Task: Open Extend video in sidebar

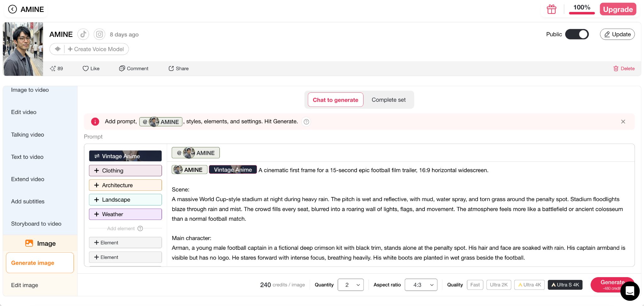Action: point(28,179)
